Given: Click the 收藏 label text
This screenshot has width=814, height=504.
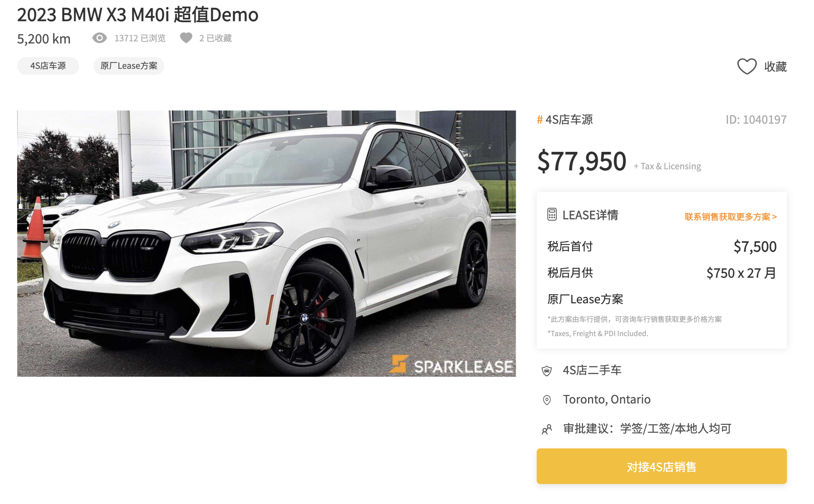Looking at the screenshot, I should tap(775, 67).
